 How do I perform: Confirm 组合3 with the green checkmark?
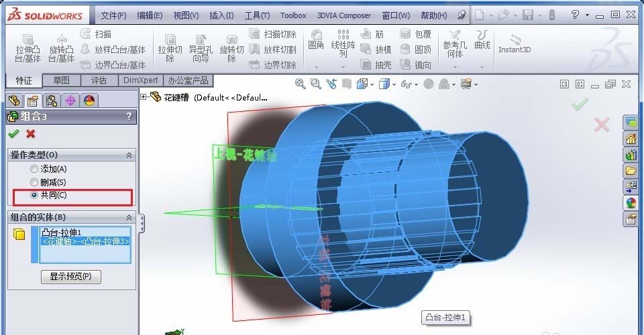point(13,134)
